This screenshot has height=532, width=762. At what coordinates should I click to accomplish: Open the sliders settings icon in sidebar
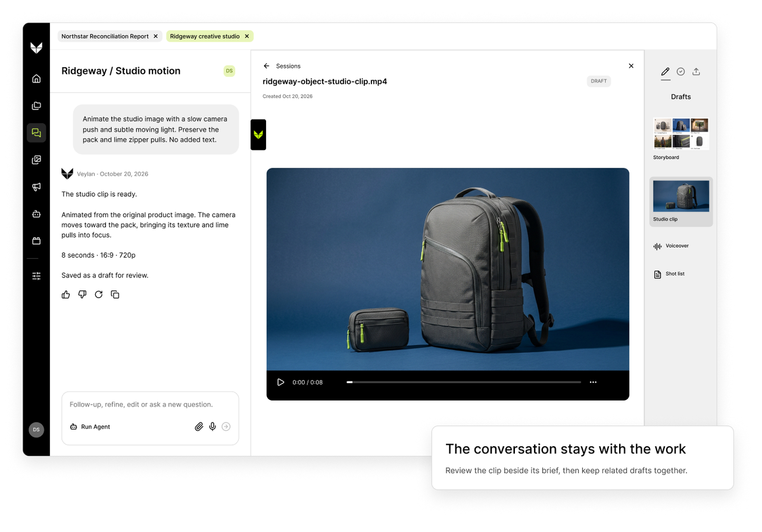[x=36, y=276]
